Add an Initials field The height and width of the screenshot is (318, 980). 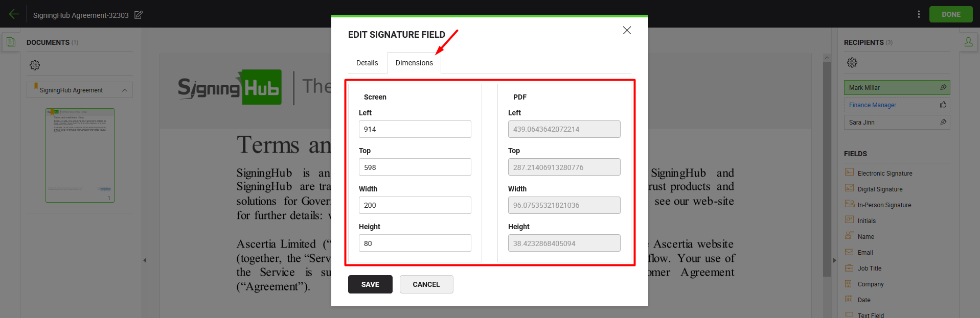coord(866,221)
